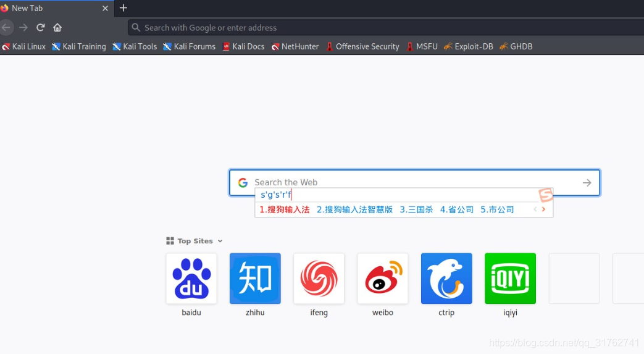Select the New Tab tab
This screenshot has height=354, width=644.
[x=56, y=8]
